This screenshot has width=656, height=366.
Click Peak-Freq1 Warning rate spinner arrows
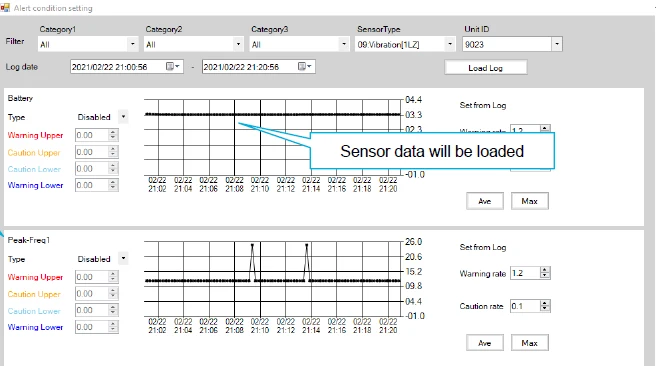point(545,273)
